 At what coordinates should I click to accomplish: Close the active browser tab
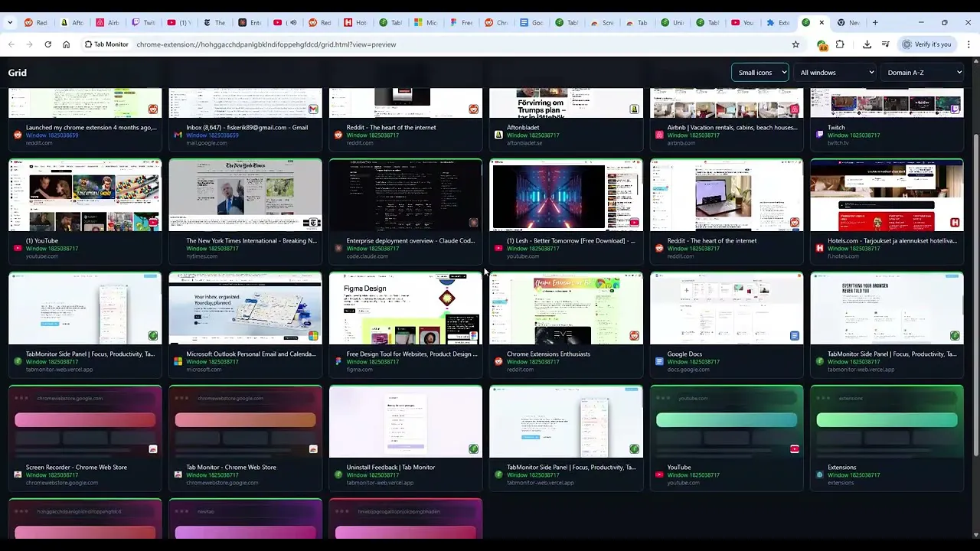pyautogui.click(x=822, y=22)
